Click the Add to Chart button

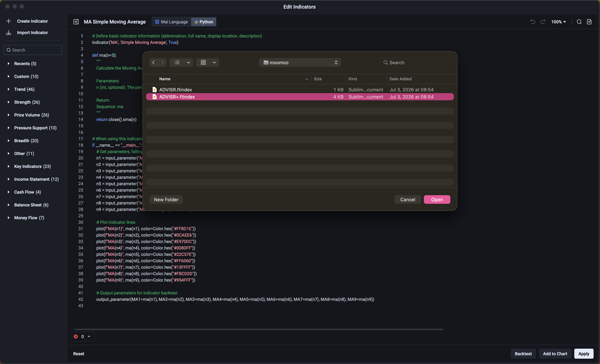[555, 354]
